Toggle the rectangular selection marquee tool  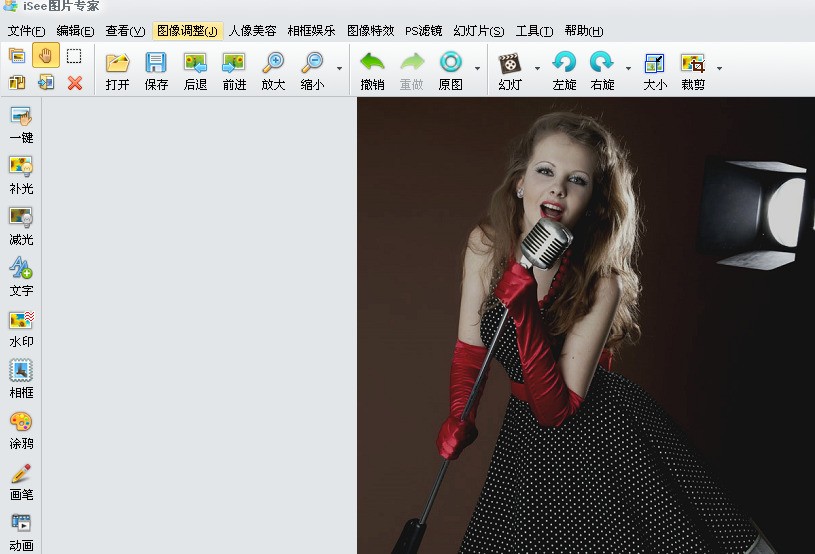(x=74, y=56)
